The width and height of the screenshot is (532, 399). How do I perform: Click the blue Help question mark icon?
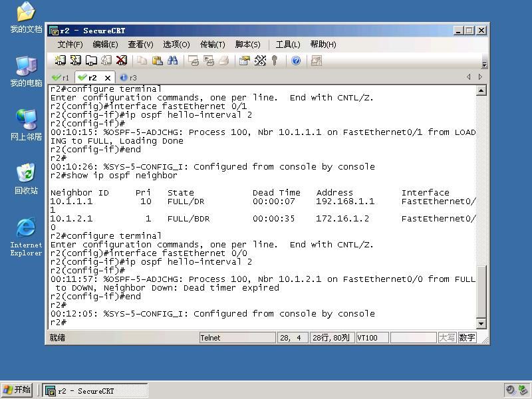tap(296, 61)
